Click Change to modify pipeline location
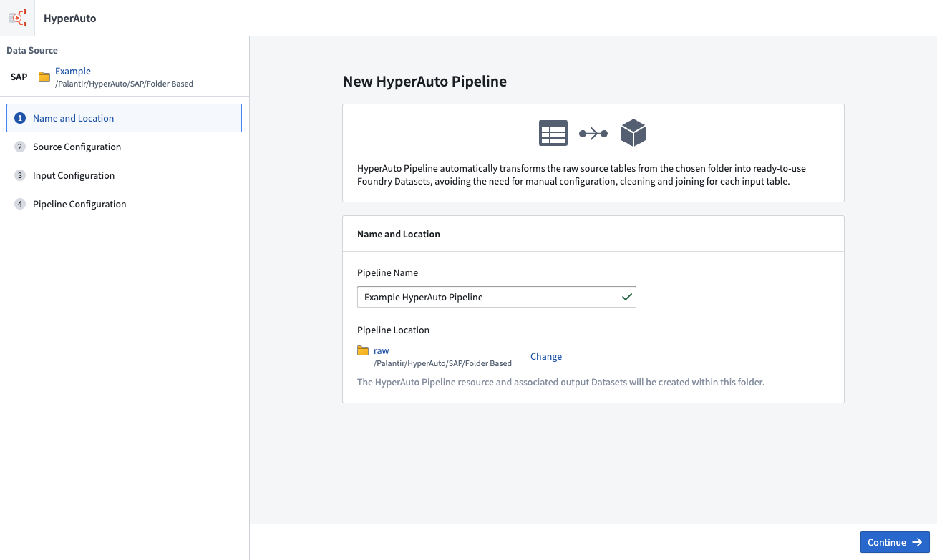 pos(546,356)
